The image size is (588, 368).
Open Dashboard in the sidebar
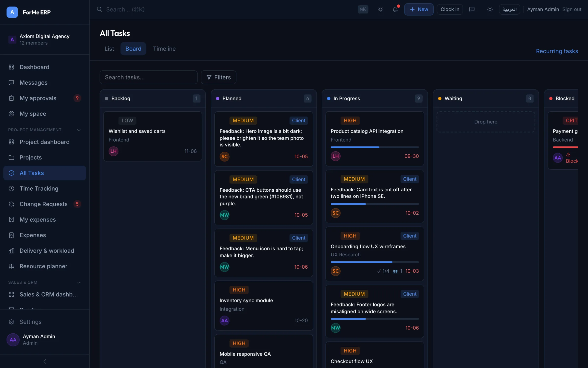(45, 67)
